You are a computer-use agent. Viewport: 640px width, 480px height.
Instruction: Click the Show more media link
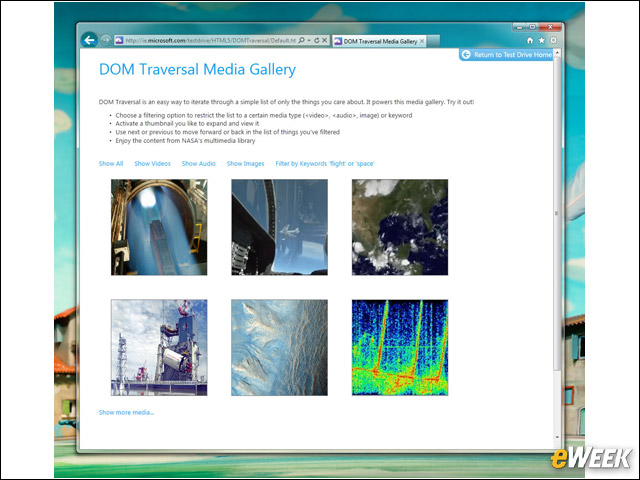(x=126, y=412)
